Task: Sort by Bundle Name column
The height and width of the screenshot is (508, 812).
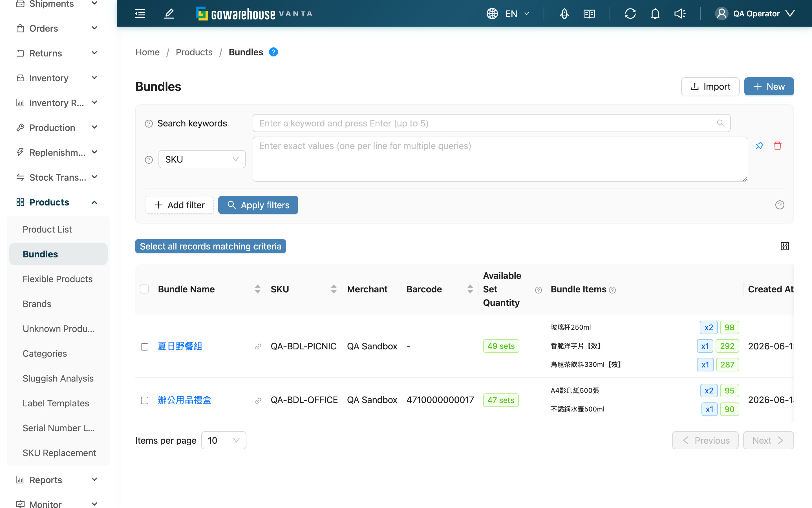Action: tap(257, 289)
